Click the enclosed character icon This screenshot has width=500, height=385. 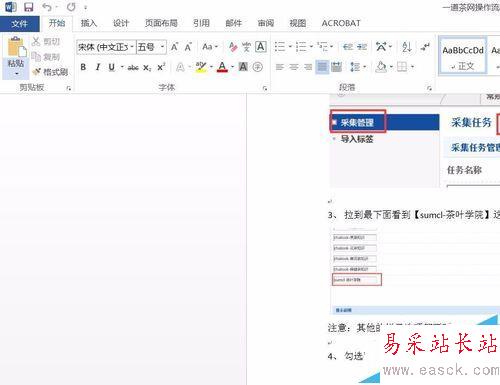point(257,67)
